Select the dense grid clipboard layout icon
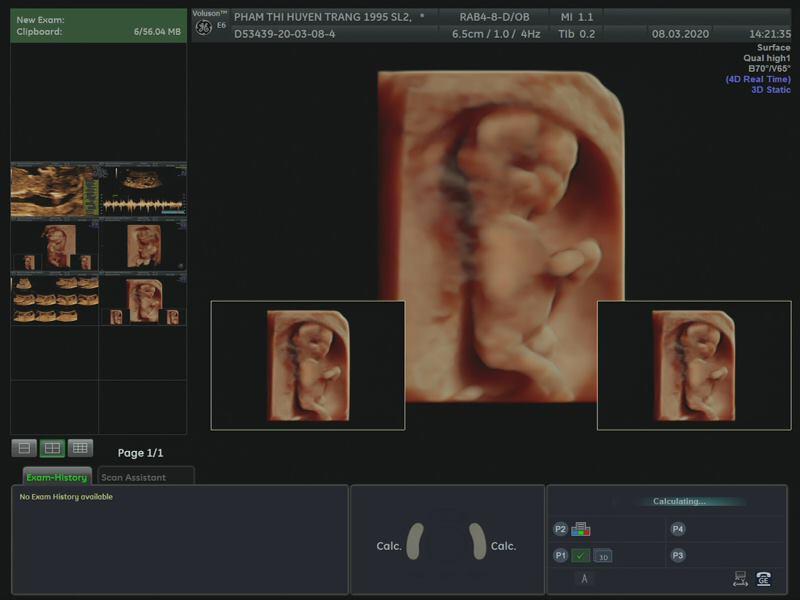The width and height of the screenshot is (800, 600). coord(81,448)
